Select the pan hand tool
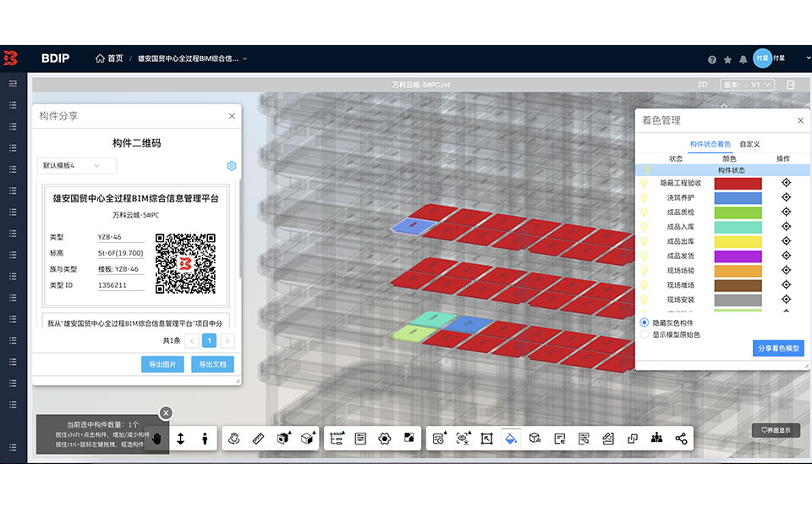This screenshot has width=812, height=508. click(156, 439)
